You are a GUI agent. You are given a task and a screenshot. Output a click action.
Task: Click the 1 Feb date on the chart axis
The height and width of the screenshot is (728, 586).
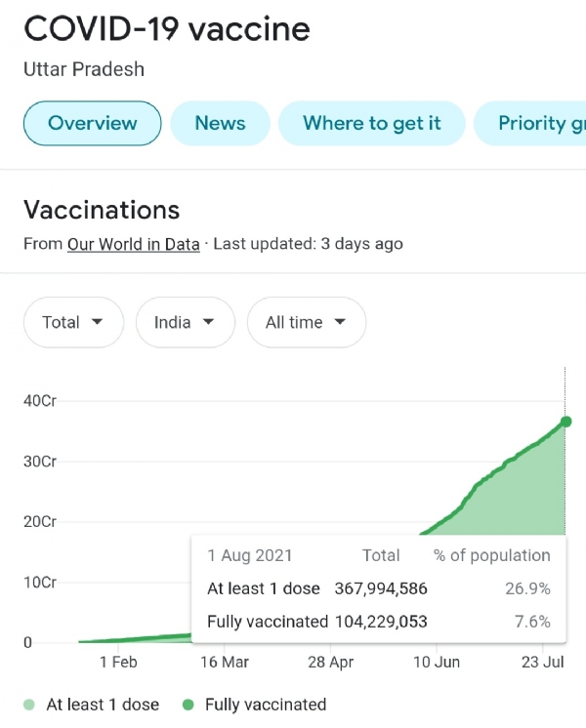[118, 663]
